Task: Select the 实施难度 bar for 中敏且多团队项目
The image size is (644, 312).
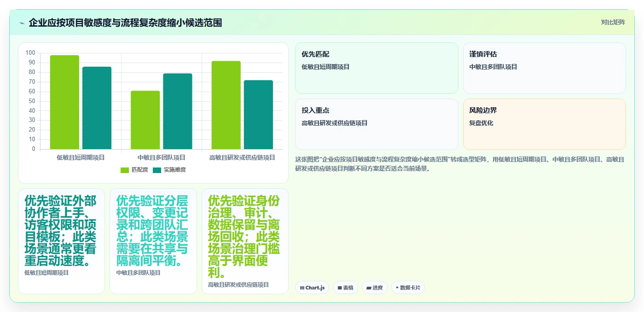Action: (178, 111)
